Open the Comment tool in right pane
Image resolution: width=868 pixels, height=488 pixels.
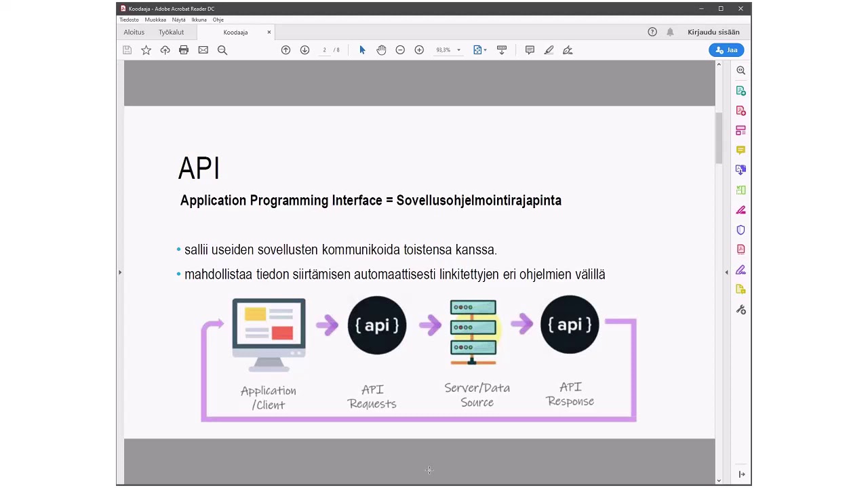point(741,150)
